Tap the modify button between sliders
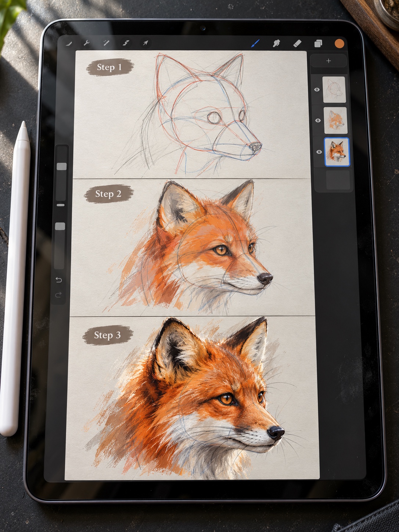This screenshot has width=399, height=532. 61,205
